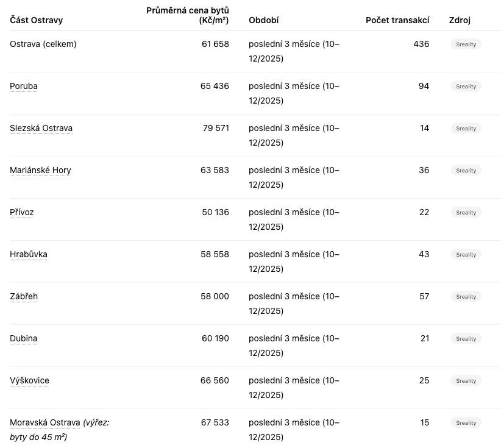The image size is (501, 448).
Task: Follow the Výškovice link
Action: 29,380
